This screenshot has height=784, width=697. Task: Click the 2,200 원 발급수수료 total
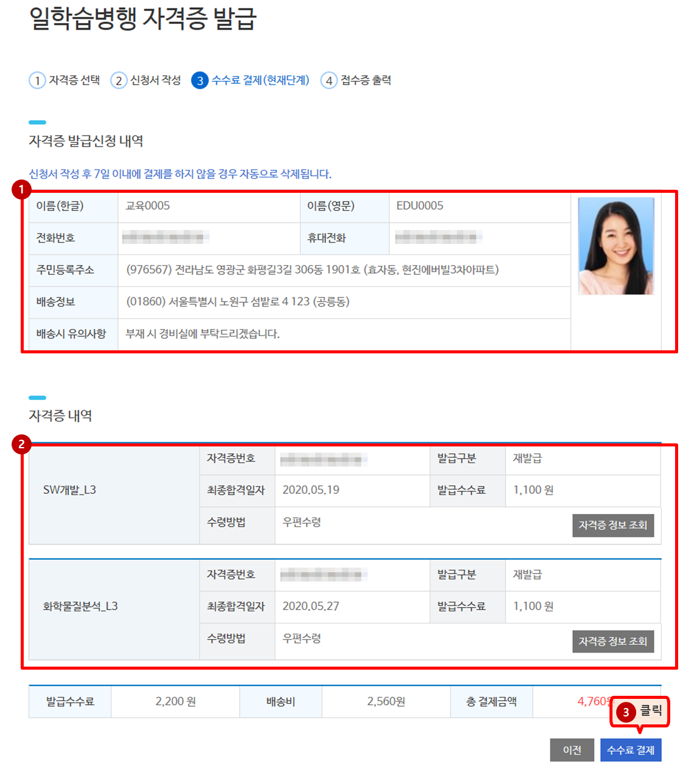[176, 701]
